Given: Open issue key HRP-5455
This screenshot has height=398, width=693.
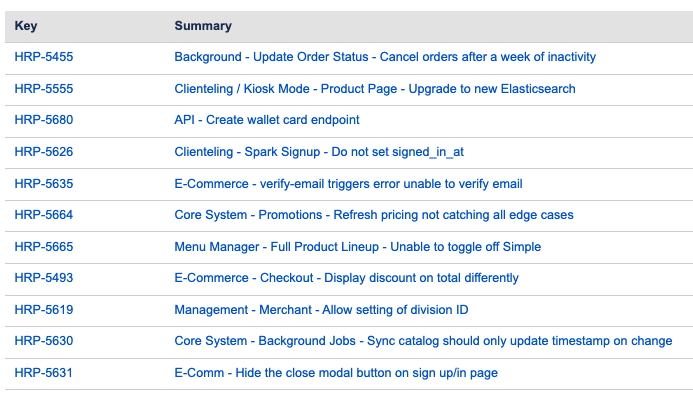Looking at the screenshot, I should tap(44, 57).
